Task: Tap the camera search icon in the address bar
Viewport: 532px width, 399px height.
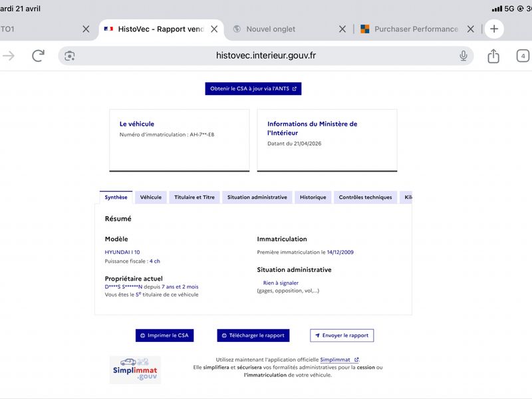Action: [x=70, y=56]
